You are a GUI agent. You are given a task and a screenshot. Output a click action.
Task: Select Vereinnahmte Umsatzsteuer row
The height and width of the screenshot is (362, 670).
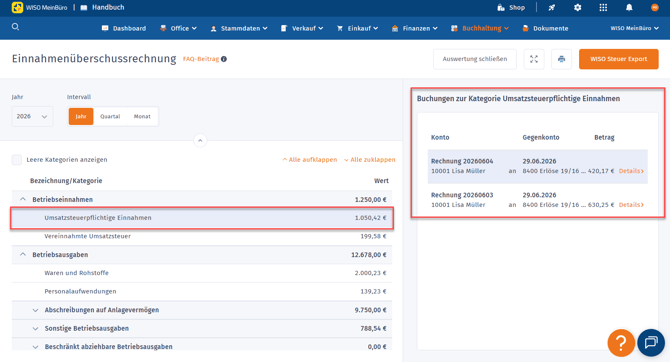click(202, 236)
